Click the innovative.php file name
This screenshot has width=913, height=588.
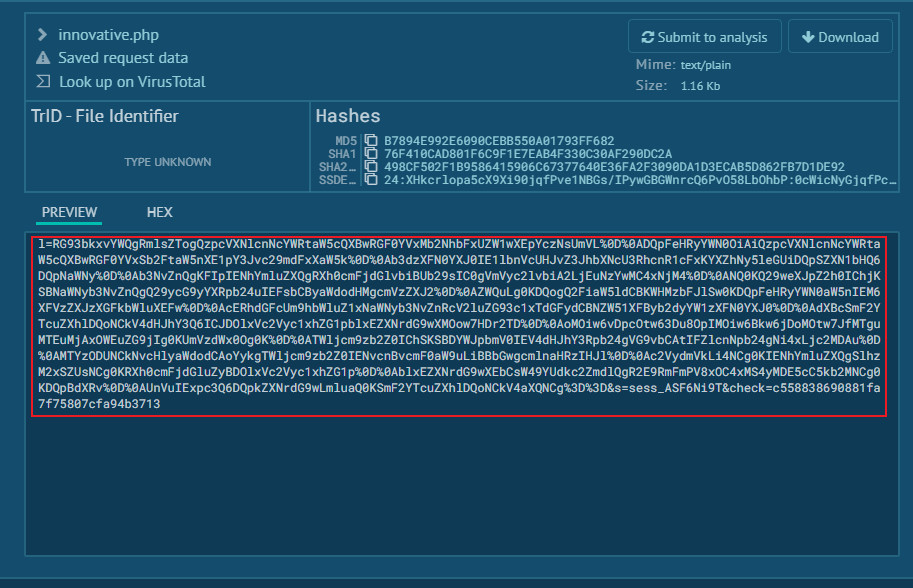pyautogui.click(x=107, y=35)
